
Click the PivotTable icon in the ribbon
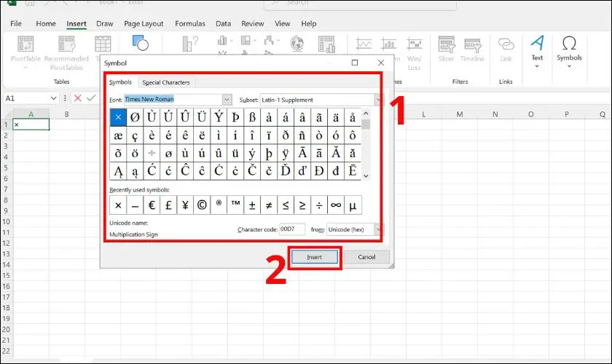point(25,46)
